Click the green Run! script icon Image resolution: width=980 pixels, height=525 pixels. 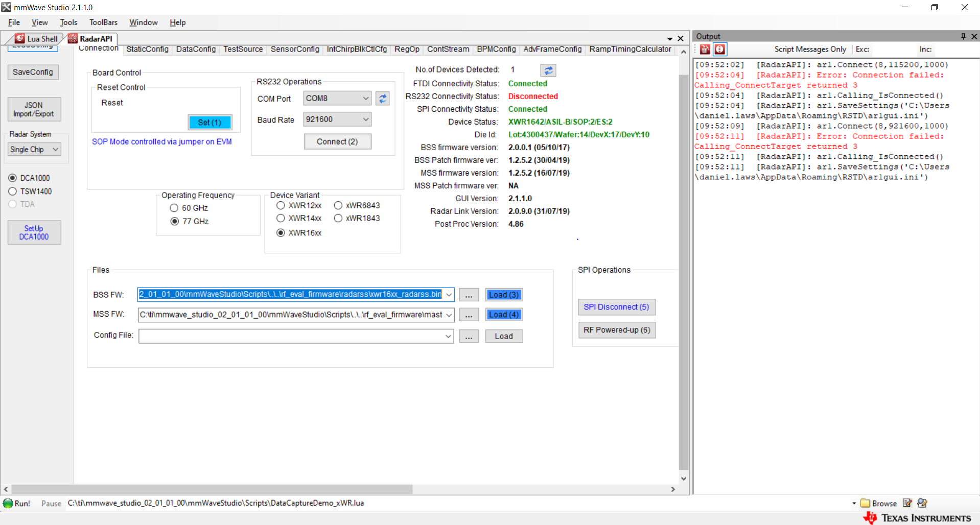[x=8, y=503]
